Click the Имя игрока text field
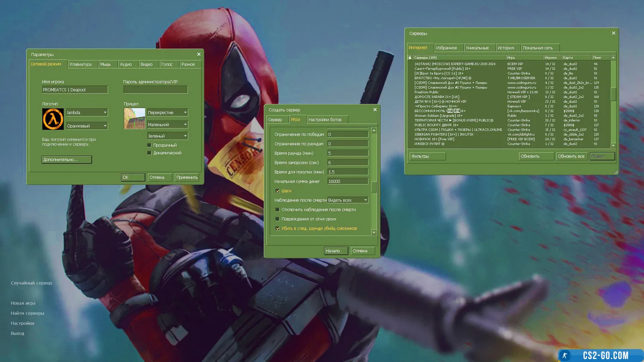Viewport: 644px width, 362px height. 75,90
